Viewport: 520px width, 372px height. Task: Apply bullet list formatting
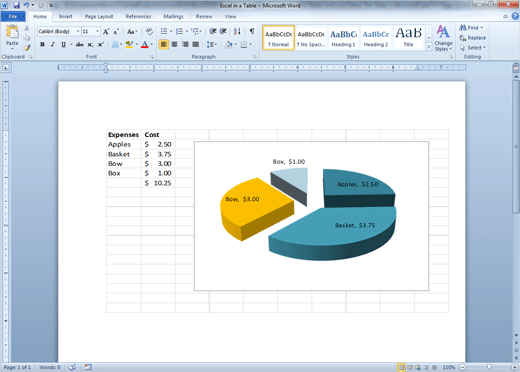(164, 31)
